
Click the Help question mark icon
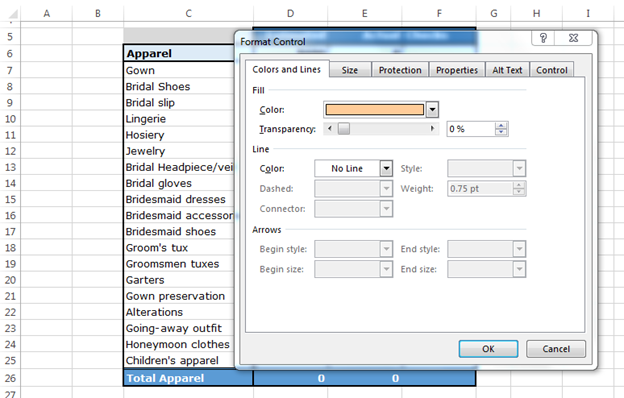pyautogui.click(x=543, y=38)
